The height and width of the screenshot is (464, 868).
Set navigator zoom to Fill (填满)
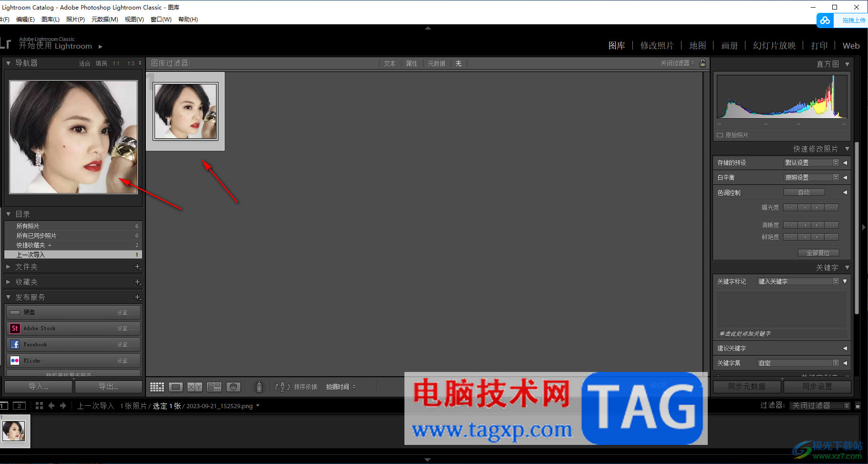[x=101, y=63]
